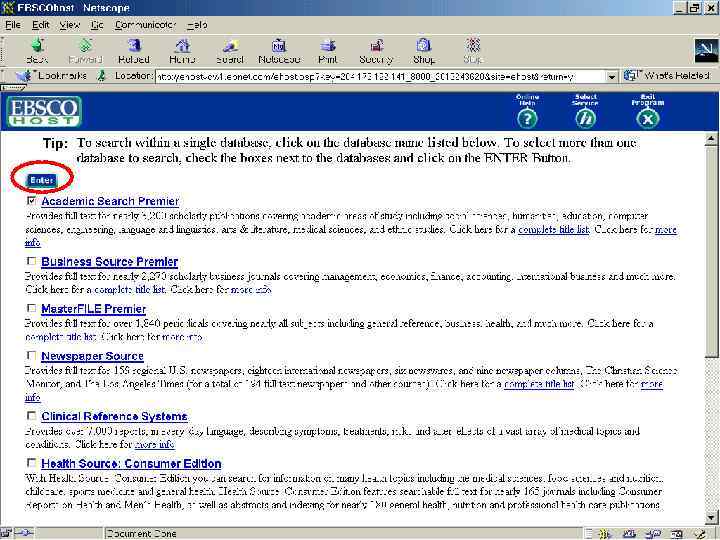Open the Clinical Reference Systems link

tap(114, 416)
